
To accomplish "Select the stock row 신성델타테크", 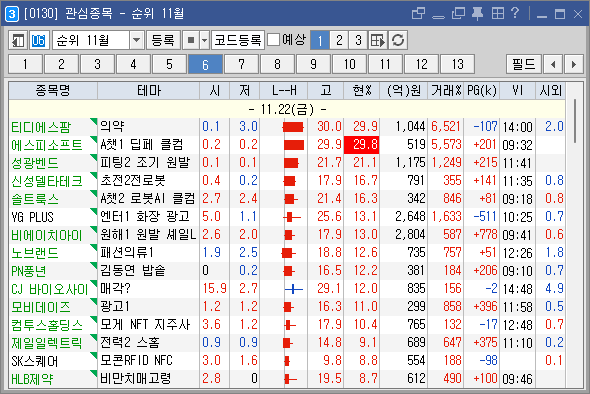I will click(287, 181).
